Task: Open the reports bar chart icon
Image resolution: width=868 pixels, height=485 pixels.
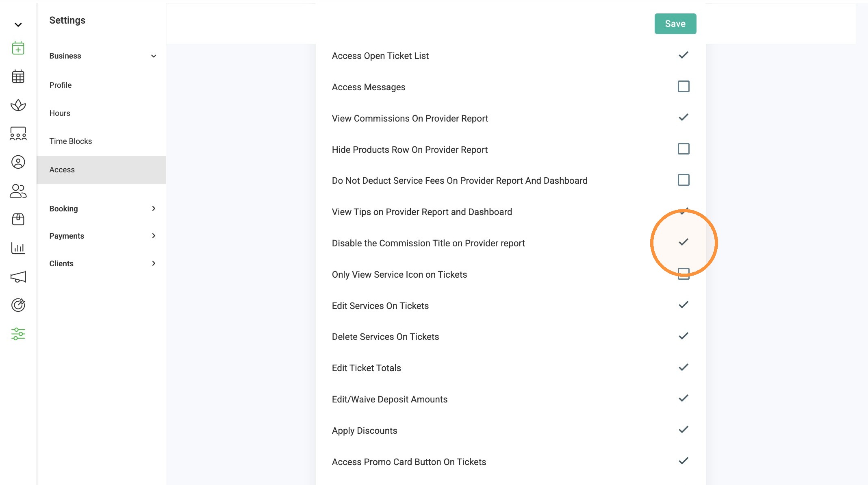Action: tap(18, 248)
